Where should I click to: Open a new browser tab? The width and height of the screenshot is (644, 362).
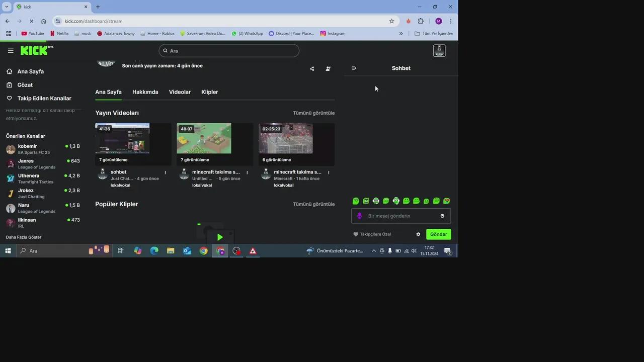(98, 7)
